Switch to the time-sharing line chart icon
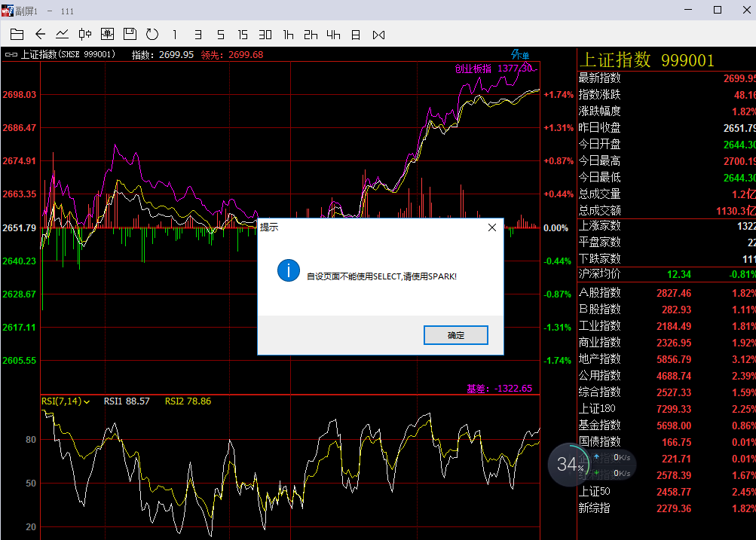Screen dimensions: 756x540 pyautogui.click(x=63, y=35)
